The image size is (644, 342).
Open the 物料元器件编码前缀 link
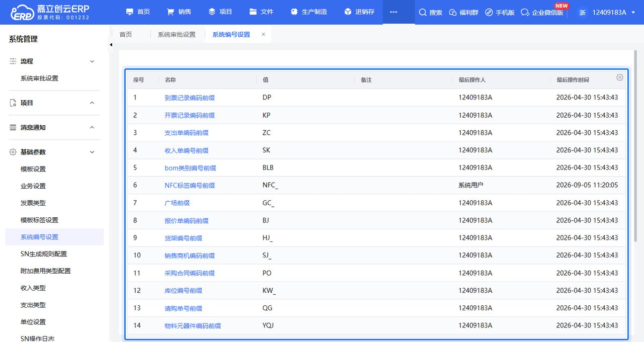[193, 326]
